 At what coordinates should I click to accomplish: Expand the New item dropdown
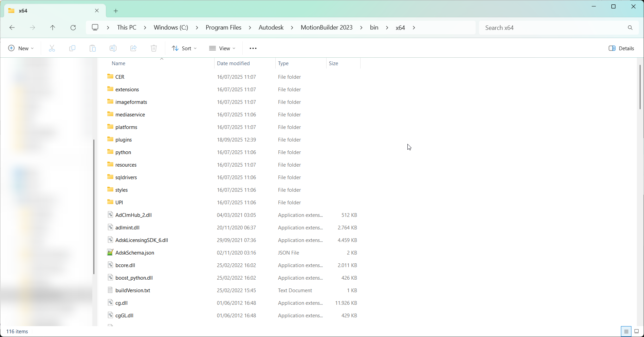point(21,48)
